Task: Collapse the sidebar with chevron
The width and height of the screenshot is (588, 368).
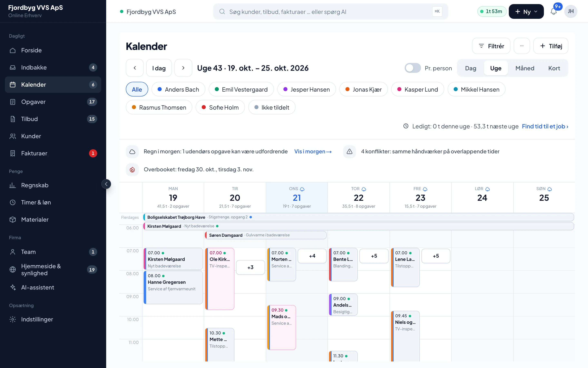Action: point(106,184)
